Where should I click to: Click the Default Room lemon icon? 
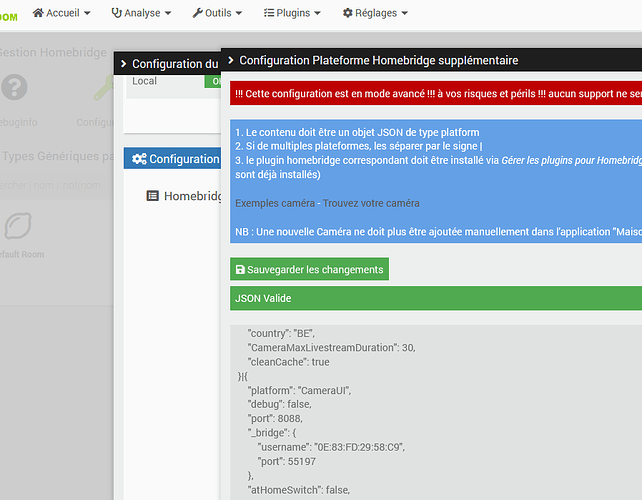(x=18, y=226)
